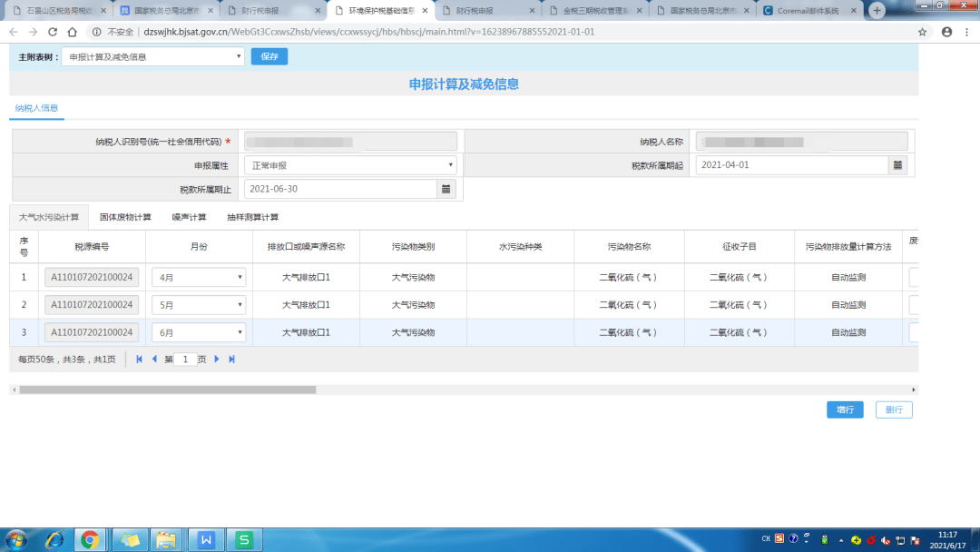980x552 pixels.
Task: Go to previous page of table
Action: click(x=154, y=360)
